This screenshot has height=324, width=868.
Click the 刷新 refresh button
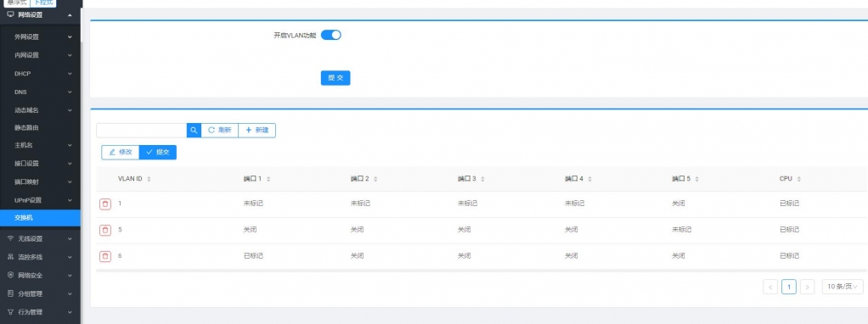click(220, 131)
